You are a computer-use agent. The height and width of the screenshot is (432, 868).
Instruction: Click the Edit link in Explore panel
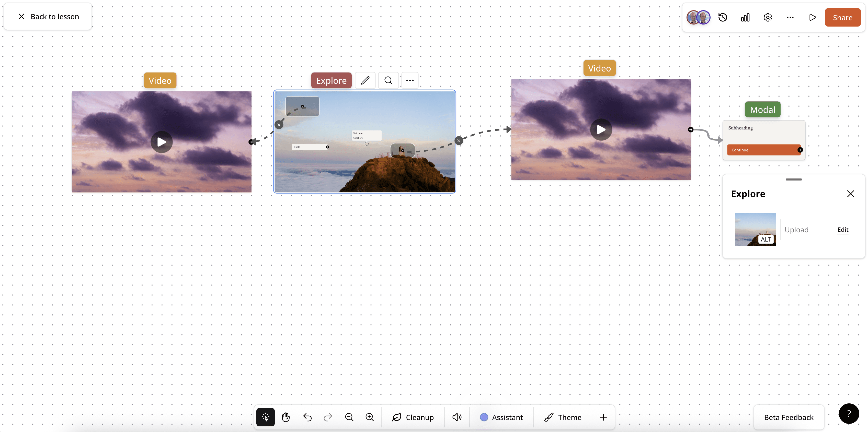coord(842,230)
